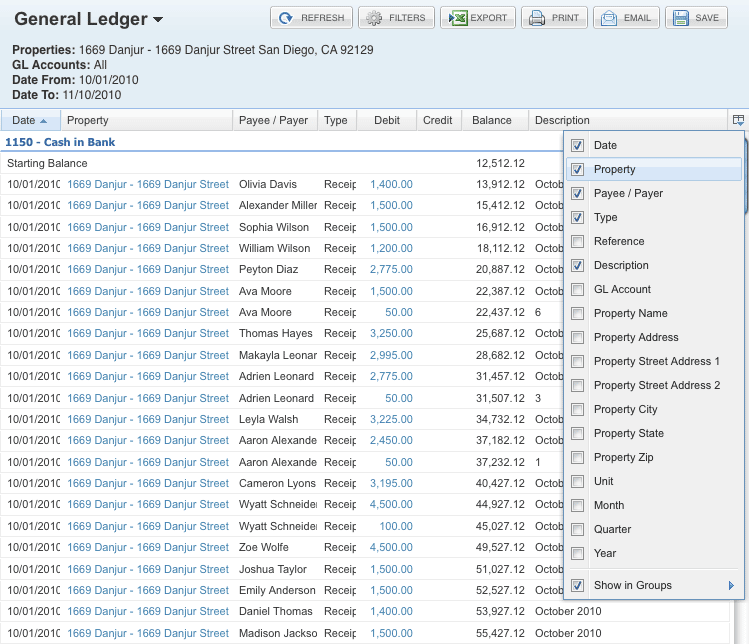Save the report with Save button

[x=695, y=18]
